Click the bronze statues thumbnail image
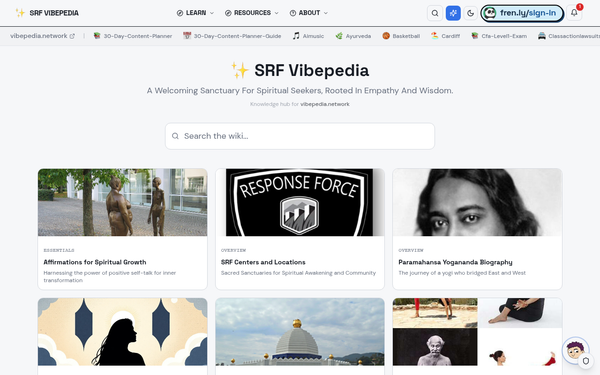The image size is (600, 375). point(122,202)
